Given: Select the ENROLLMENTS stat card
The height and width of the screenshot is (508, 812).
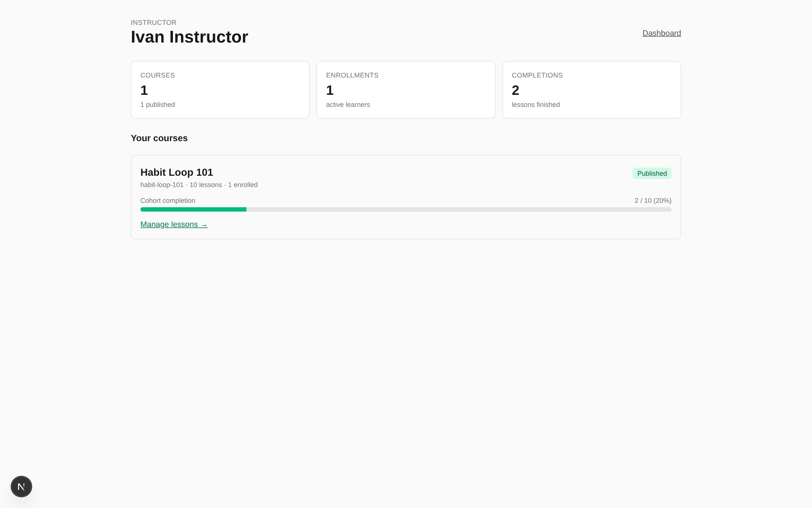Looking at the screenshot, I should tap(406, 90).
